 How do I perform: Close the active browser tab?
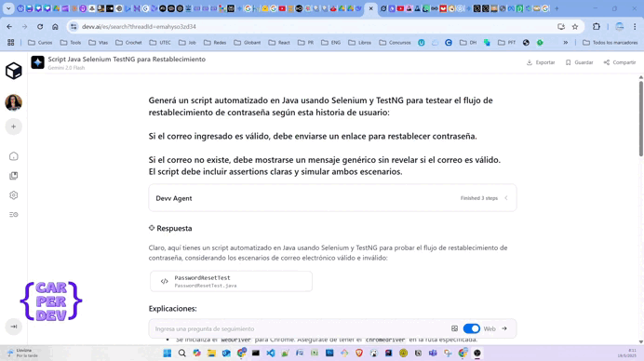point(371,8)
